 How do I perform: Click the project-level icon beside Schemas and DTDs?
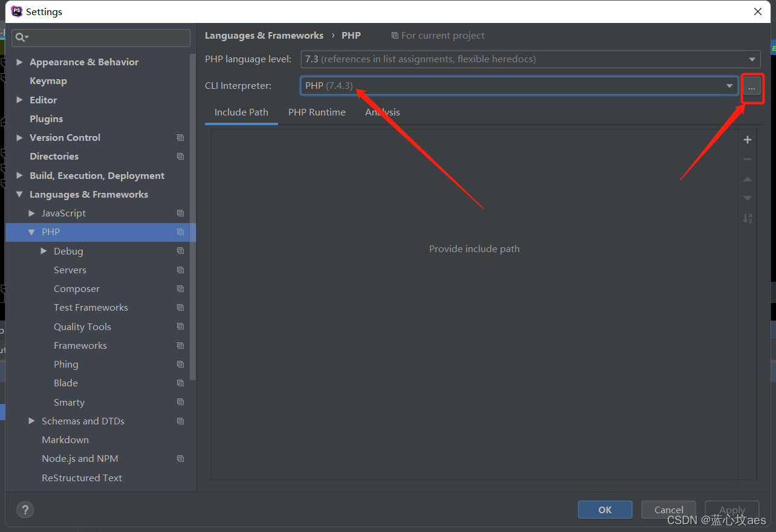click(x=180, y=421)
